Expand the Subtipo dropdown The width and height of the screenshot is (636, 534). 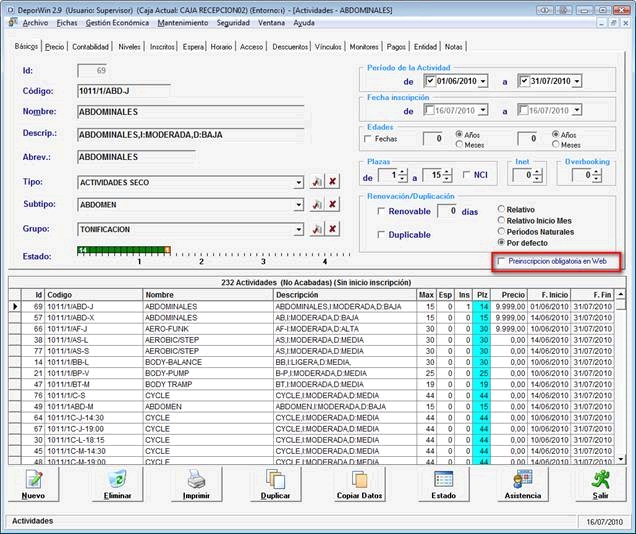pyautogui.click(x=299, y=205)
